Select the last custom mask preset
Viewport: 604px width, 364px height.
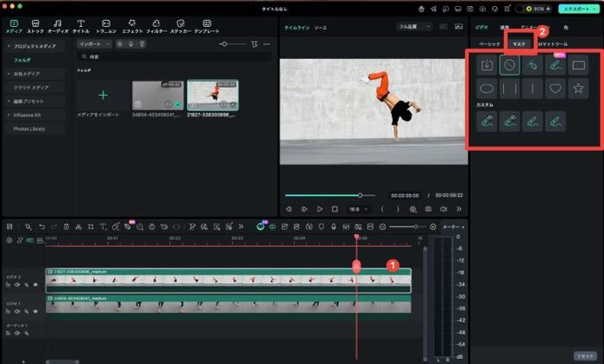555,122
